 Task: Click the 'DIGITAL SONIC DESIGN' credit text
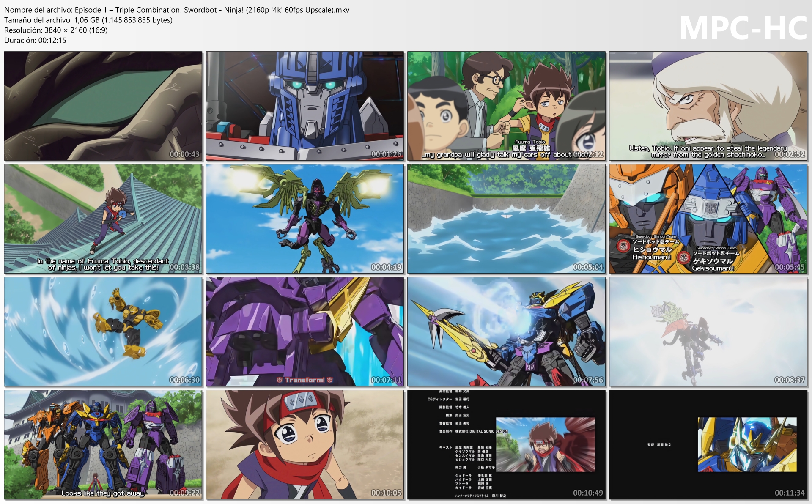tap(488, 431)
